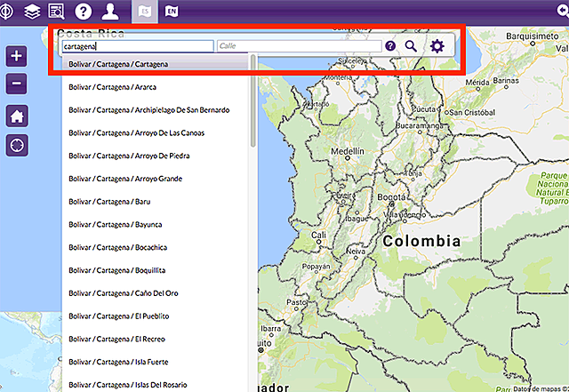569x392 pixels.
Task: Open search settings gear icon
Action: pyautogui.click(x=437, y=46)
